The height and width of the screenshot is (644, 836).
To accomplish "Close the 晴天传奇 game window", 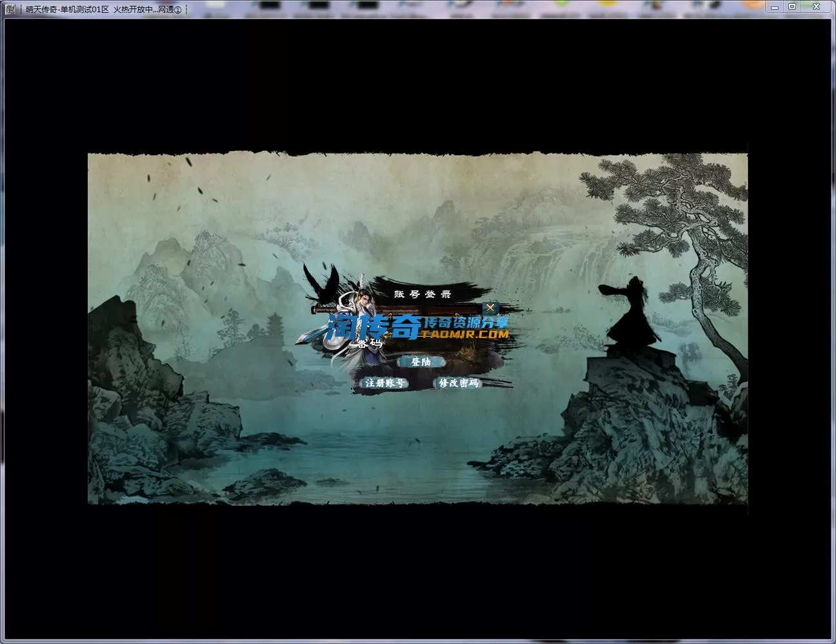I will coord(817,7).
